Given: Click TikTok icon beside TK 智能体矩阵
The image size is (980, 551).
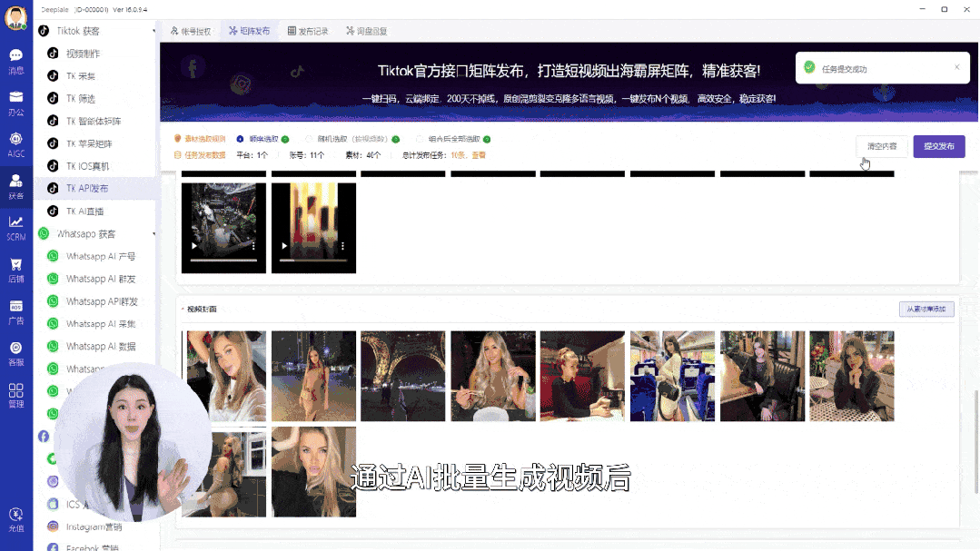Looking at the screenshot, I should point(53,122).
